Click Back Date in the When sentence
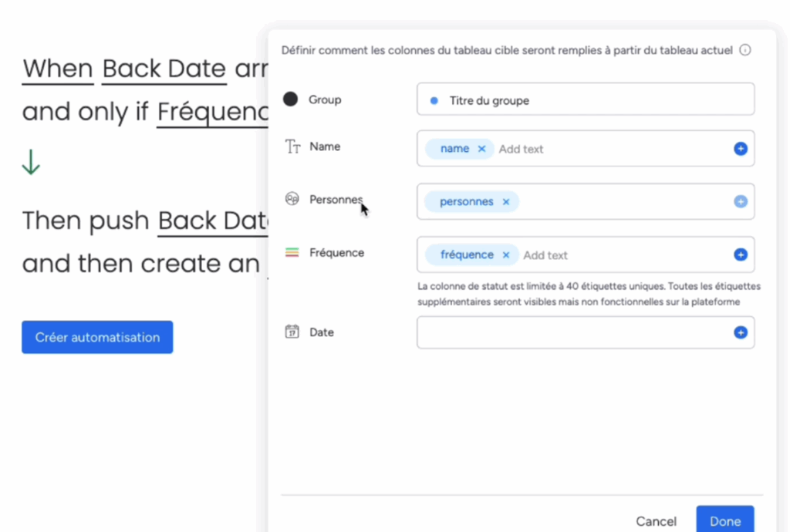Viewport: 790px width, 532px height. point(164,69)
